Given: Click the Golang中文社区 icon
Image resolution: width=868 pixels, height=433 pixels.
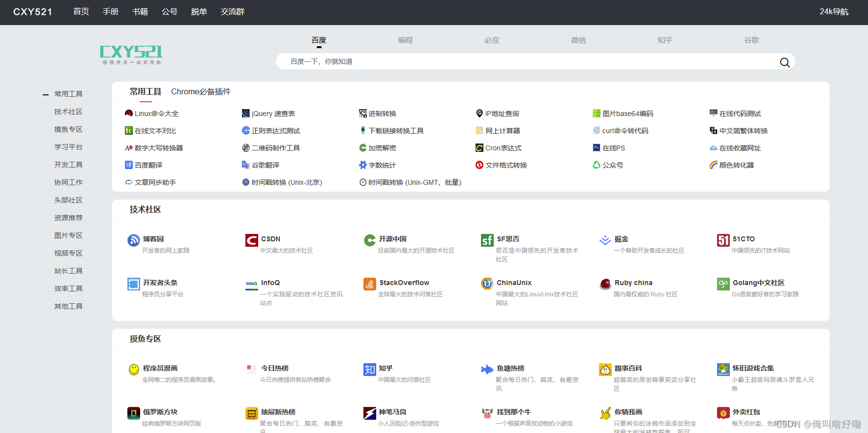Looking at the screenshot, I should 723,284.
